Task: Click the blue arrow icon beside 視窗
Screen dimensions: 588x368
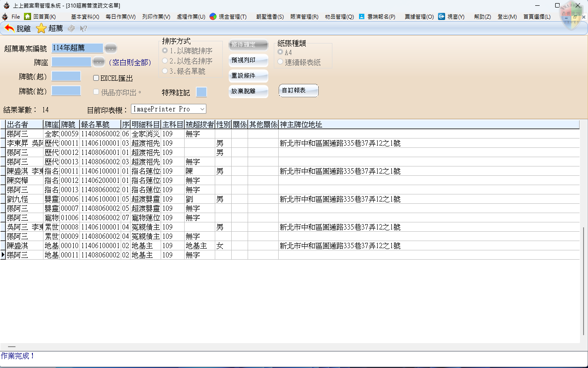Action: [442, 16]
